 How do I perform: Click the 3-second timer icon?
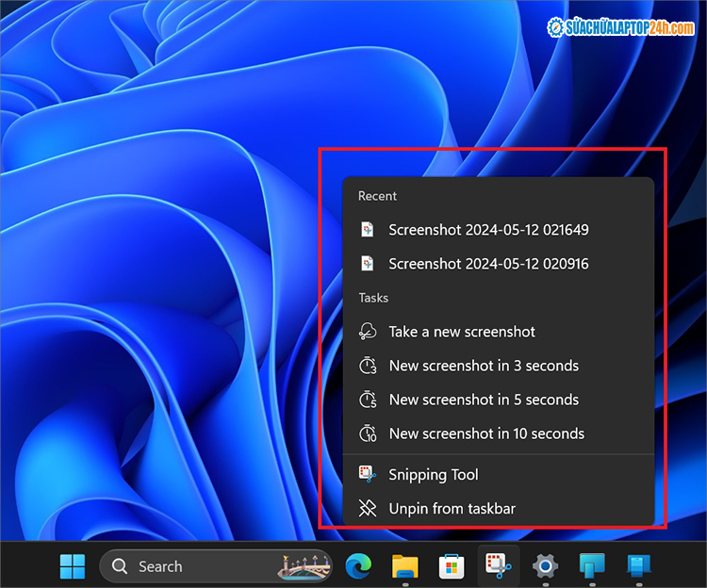pos(368,366)
